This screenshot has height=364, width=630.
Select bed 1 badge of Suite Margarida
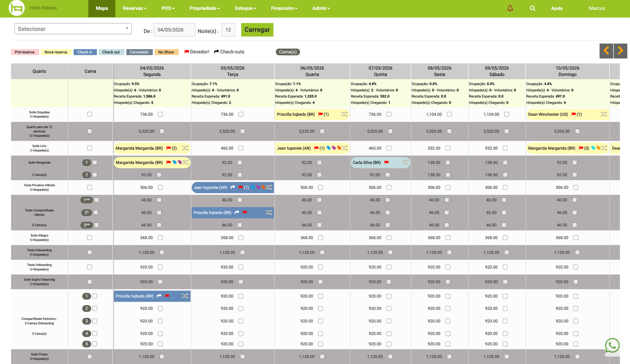coord(86,162)
